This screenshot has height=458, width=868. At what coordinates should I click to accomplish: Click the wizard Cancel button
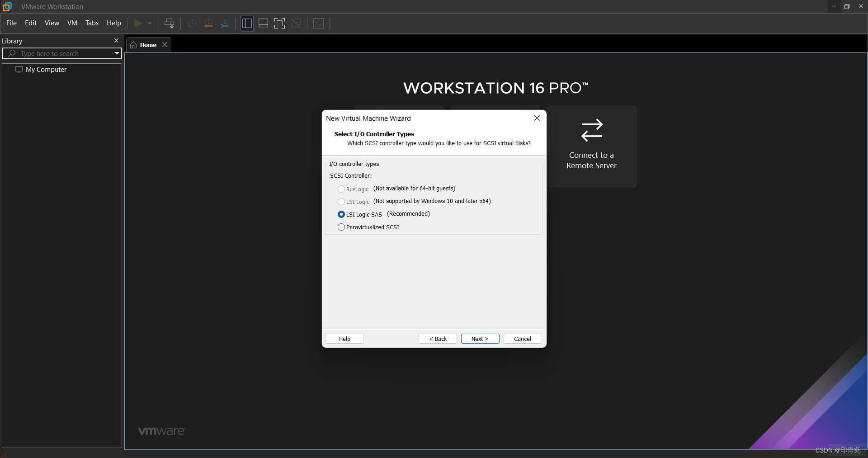523,339
